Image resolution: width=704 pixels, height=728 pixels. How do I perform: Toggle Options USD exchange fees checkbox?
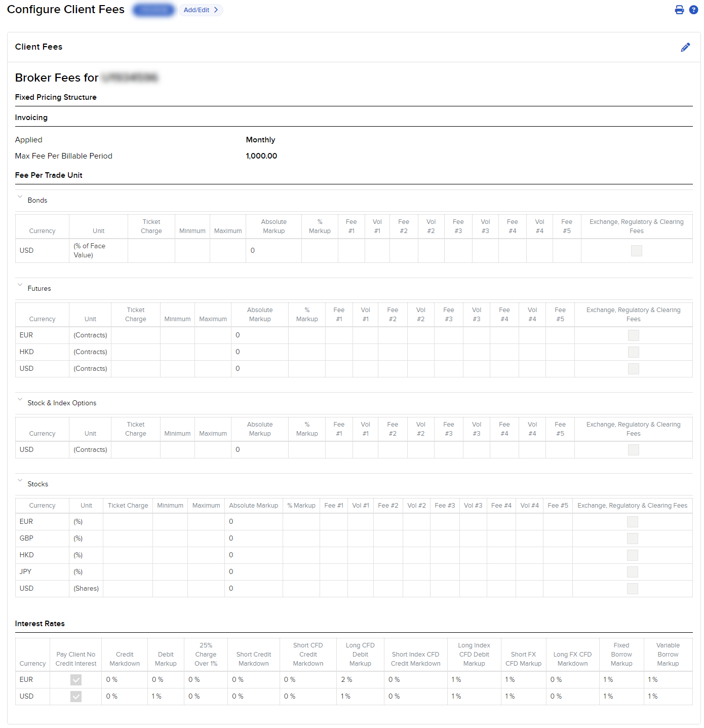click(x=633, y=450)
